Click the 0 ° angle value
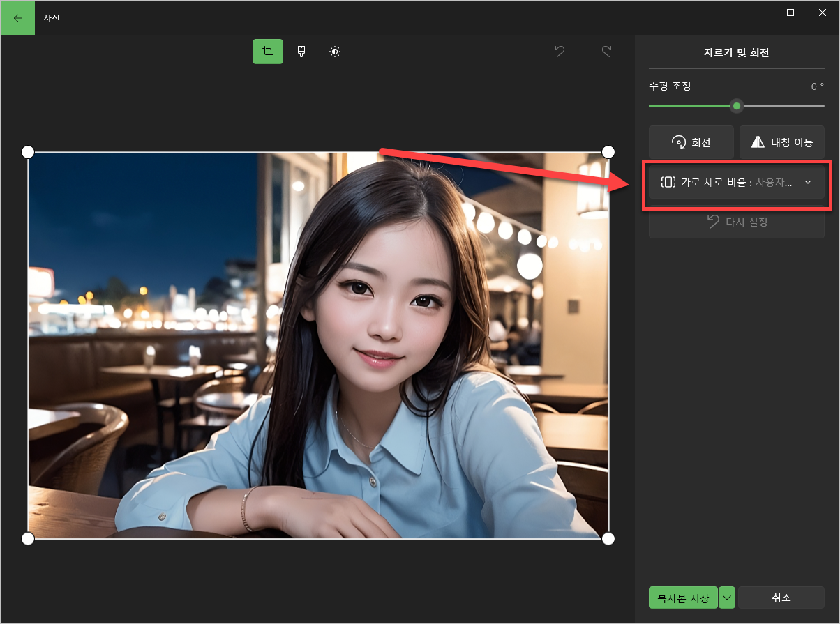This screenshot has width=840, height=624. [817, 86]
